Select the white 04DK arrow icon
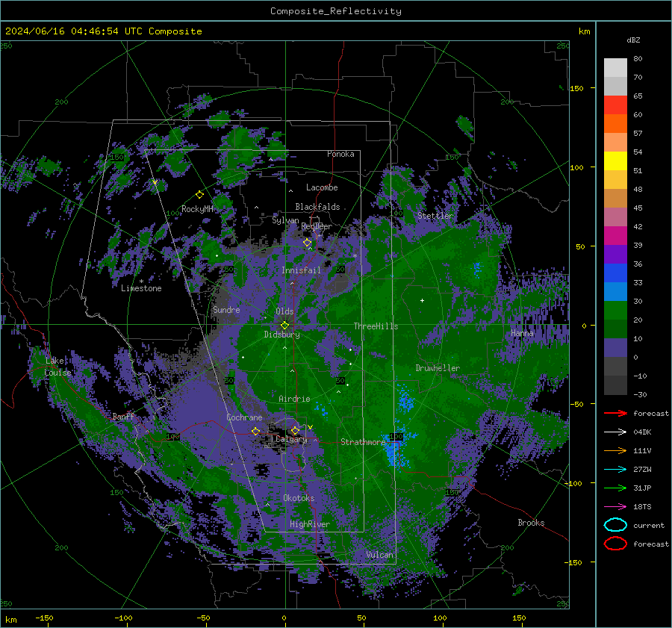Screen dimensions: 672x628 click(x=615, y=432)
